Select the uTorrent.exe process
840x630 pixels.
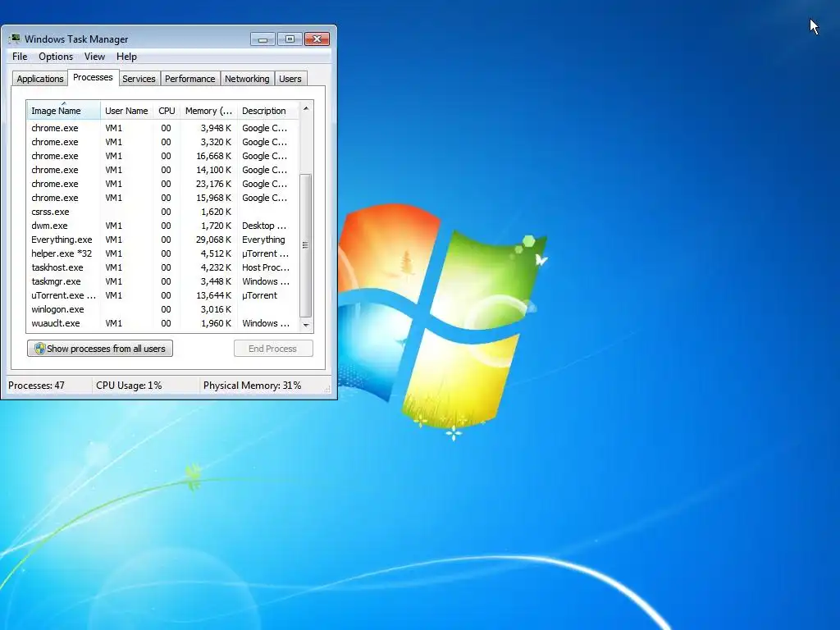[x=162, y=295]
